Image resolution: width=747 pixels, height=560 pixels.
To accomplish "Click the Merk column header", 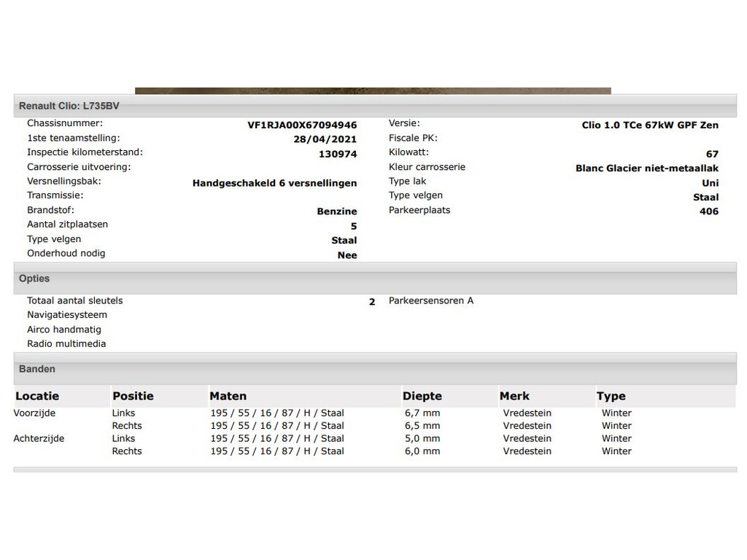I will pos(514,396).
